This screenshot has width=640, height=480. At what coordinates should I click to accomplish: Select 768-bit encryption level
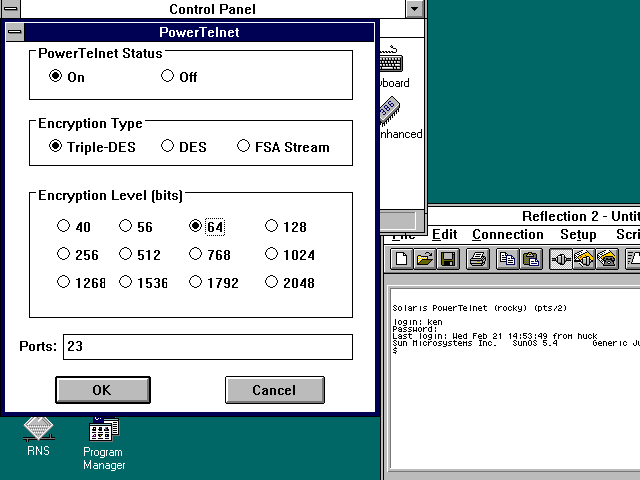[x=210, y=255]
